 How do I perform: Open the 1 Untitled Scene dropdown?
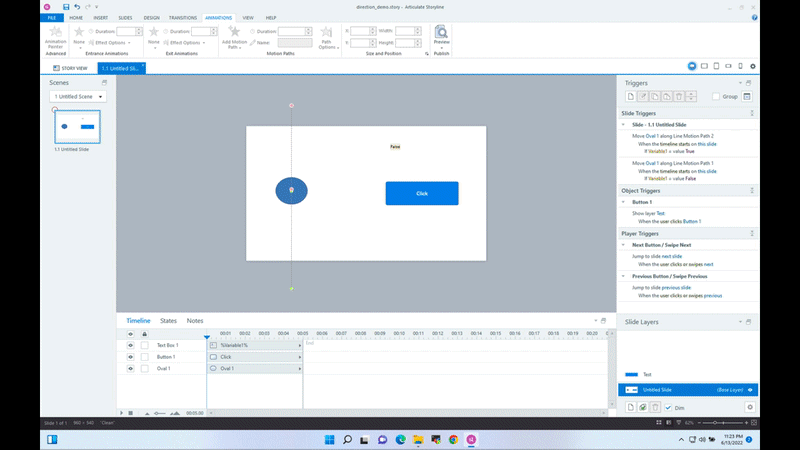(x=79, y=97)
